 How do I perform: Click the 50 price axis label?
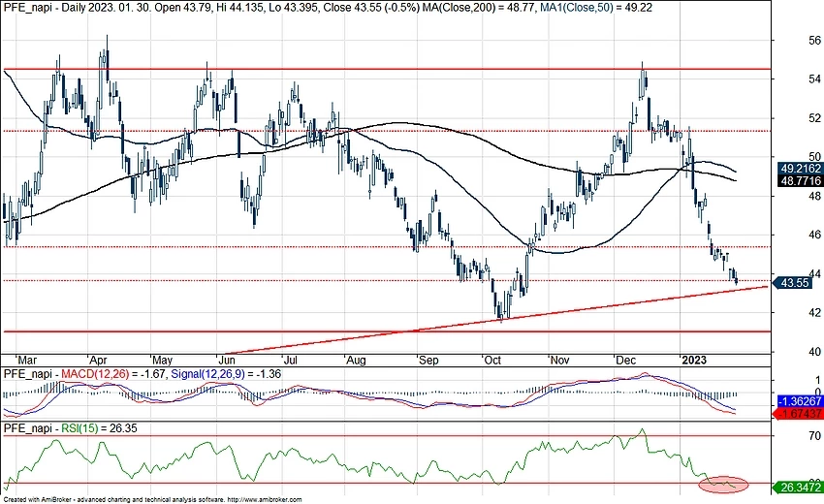[x=815, y=157]
